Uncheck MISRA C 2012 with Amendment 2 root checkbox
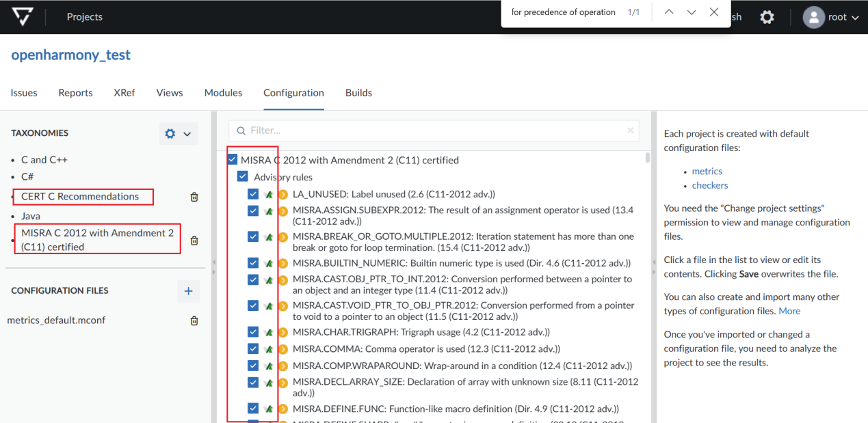This screenshot has height=423, width=868. pyautogui.click(x=233, y=160)
